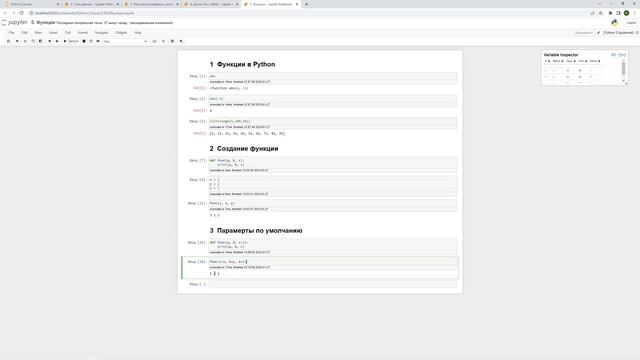Open the Insert menu
This screenshot has height=360, width=640.
coord(53,33)
